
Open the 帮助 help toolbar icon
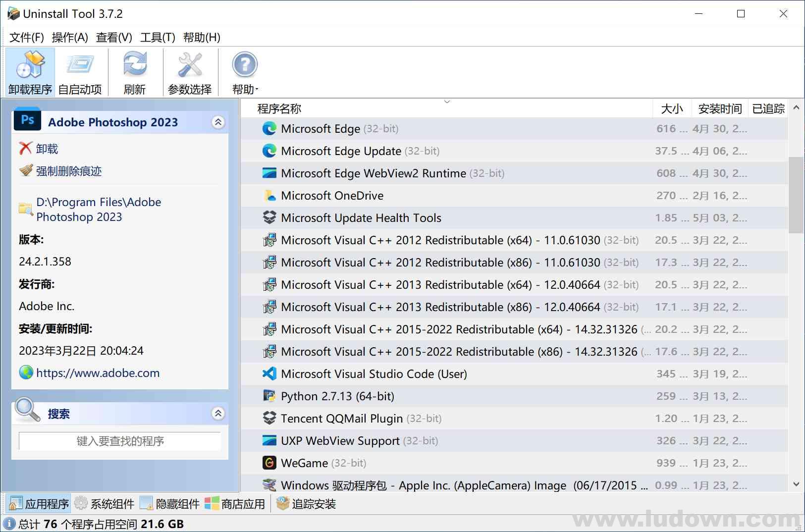point(245,64)
